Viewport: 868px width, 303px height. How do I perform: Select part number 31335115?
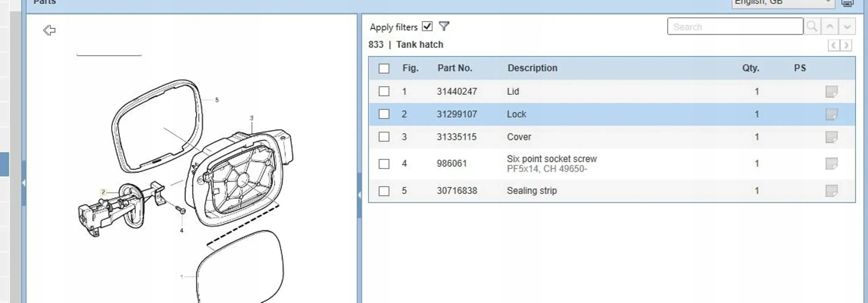[457, 137]
